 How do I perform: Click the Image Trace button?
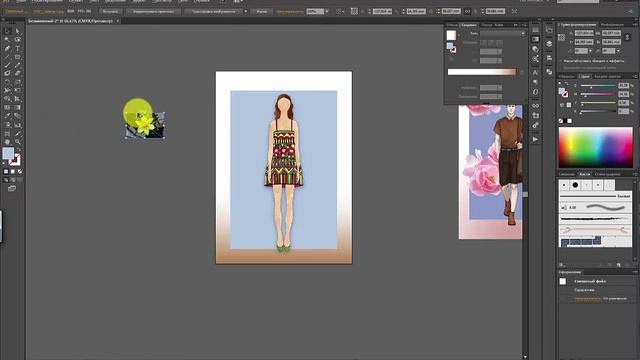[x=213, y=11]
